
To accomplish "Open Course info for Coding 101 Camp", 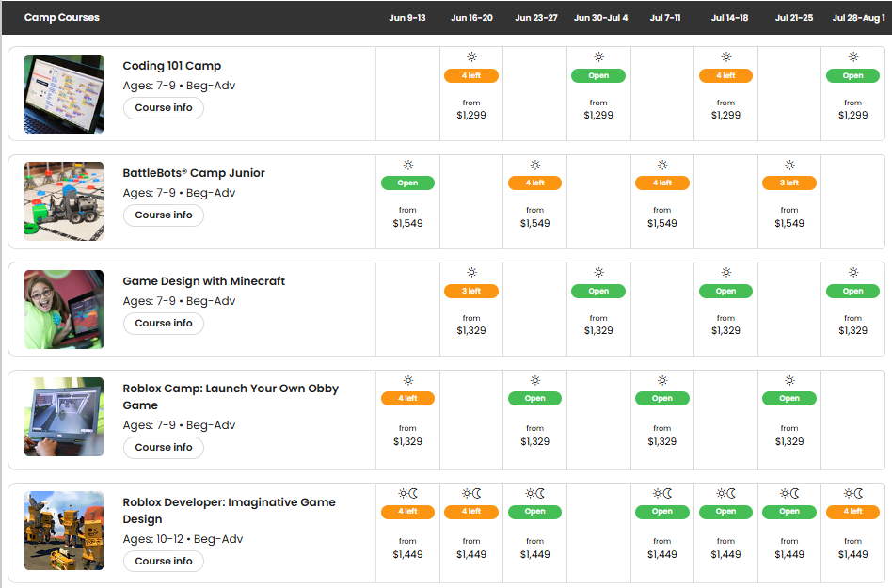I will coord(164,108).
